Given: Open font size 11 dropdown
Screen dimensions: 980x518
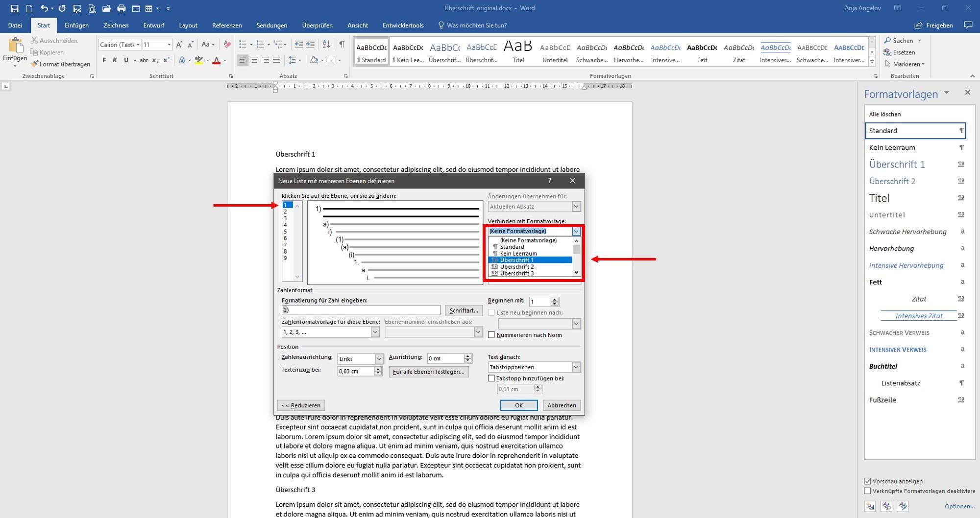Looking at the screenshot, I should click(x=169, y=45).
